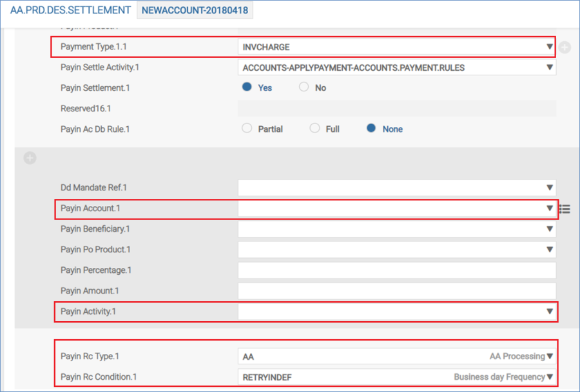Expand Payin Rc Condition RETRYINDEF dropdown

[x=549, y=377]
